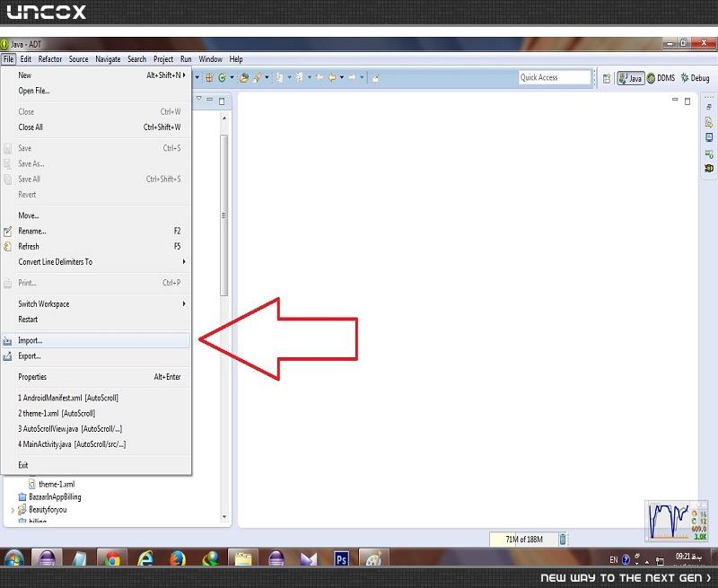Click the Back navigation yellow arrow icon
This screenshot has width=718, height=588.
coord(332,78)
